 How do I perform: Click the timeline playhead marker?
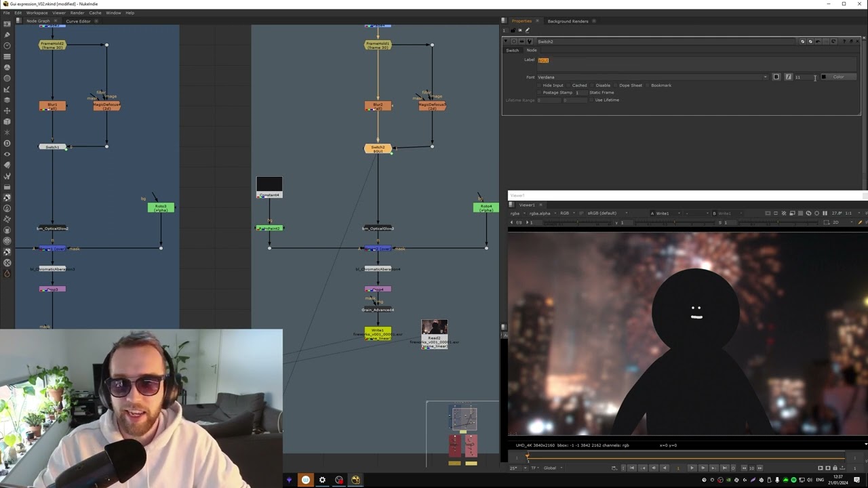pos(527,456)
